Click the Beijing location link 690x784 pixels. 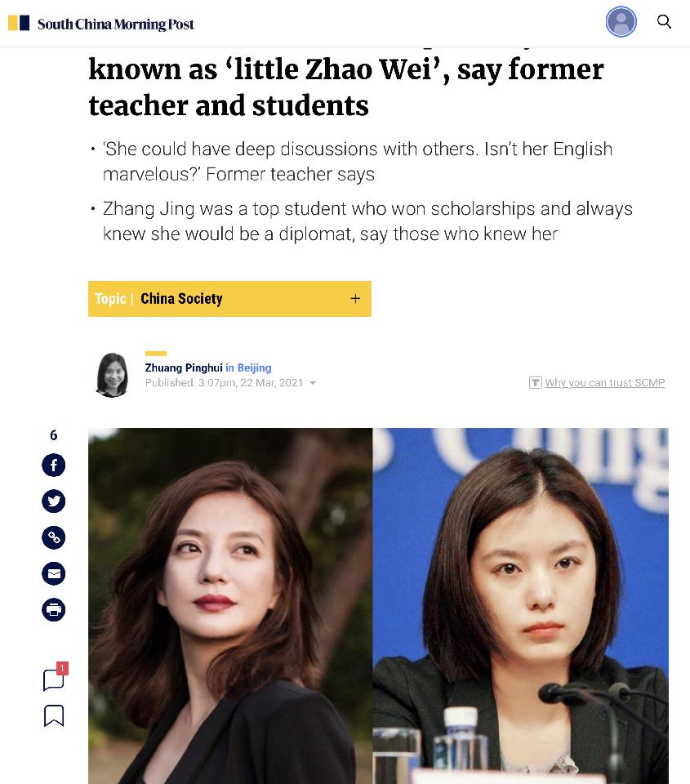(x=255, y=367)
